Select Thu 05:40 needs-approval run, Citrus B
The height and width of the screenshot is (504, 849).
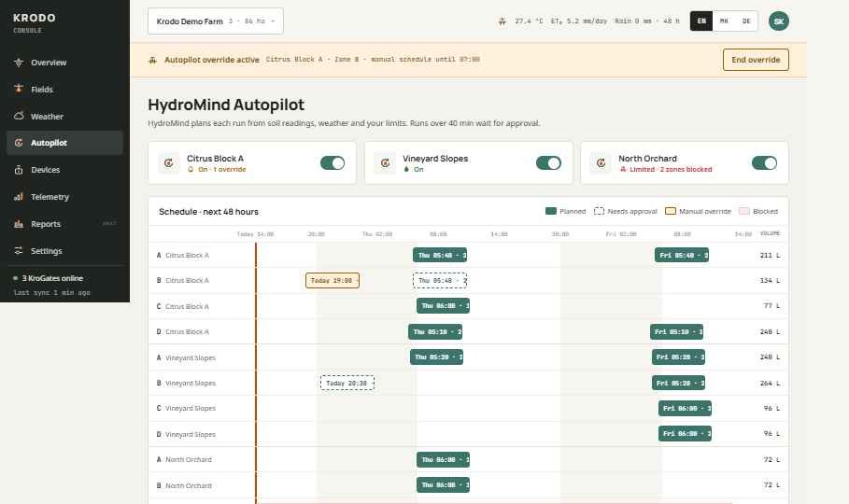[440, 280]
